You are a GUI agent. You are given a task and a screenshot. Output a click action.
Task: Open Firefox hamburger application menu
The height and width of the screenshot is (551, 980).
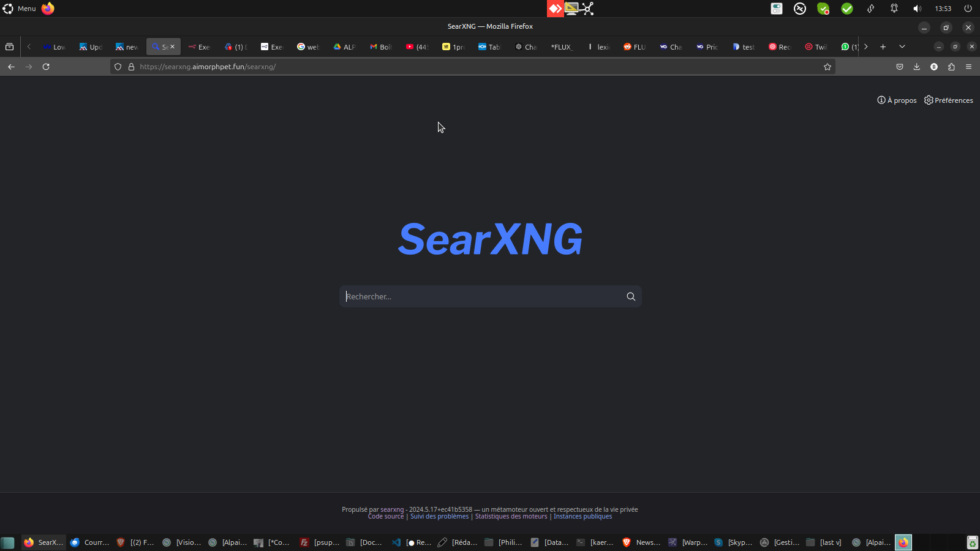coord(968,67)
